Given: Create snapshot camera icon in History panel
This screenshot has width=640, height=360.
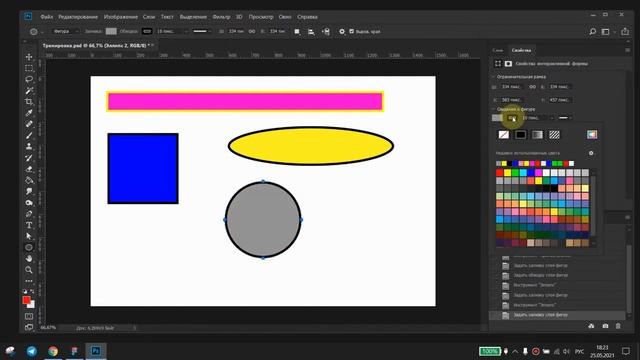Looking at the screenshot, I should coord(605,326).
